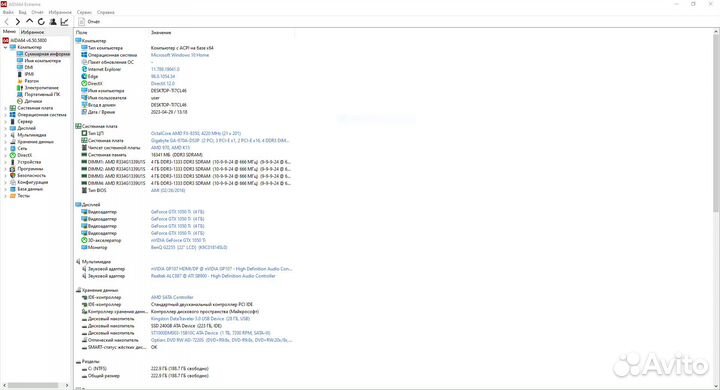Click the tree panel horizontal scrollbar
720x390 pixels.
(x=34, y=385)
